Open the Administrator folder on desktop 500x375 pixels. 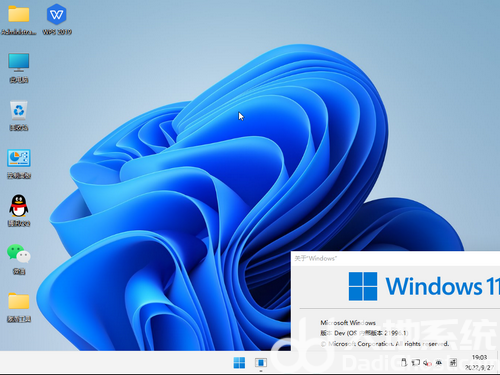(x=19, y=19)
